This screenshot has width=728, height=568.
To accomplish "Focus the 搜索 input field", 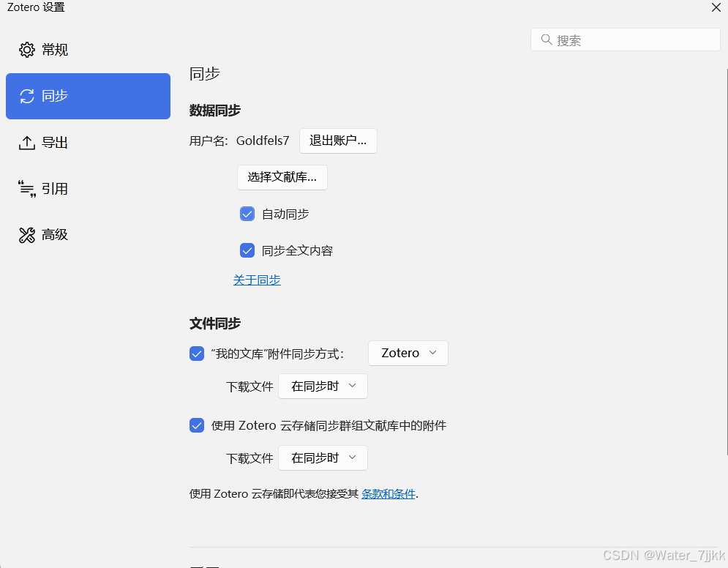I will 626,40.
